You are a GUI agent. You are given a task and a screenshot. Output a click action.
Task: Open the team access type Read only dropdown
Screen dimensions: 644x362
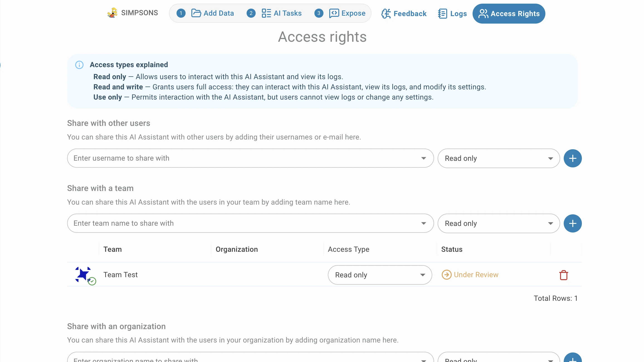[499, 223]
